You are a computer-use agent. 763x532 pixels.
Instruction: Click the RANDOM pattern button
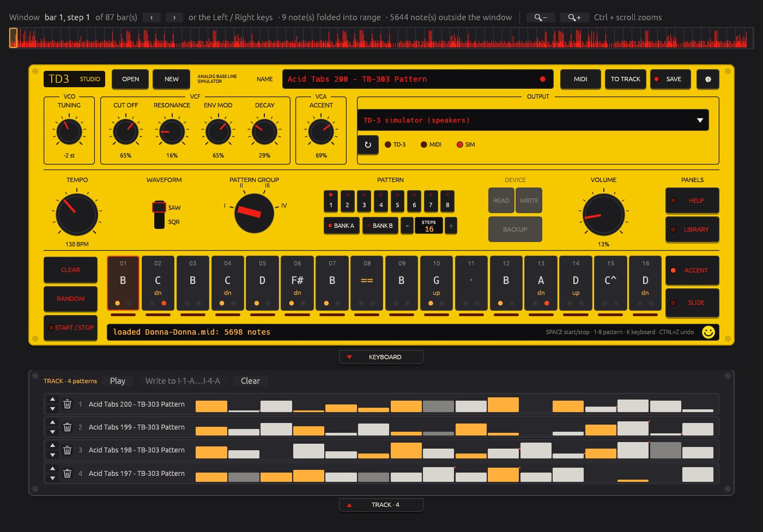tap(71, 299)
